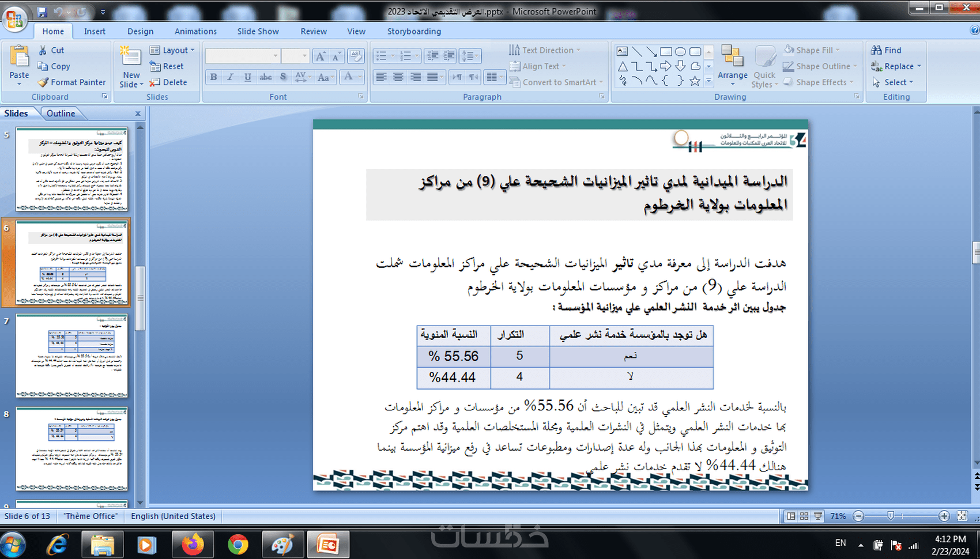This screenshot has height=559, width=980.
Task: Click the Office Button orb
Action: pos(15,20)
